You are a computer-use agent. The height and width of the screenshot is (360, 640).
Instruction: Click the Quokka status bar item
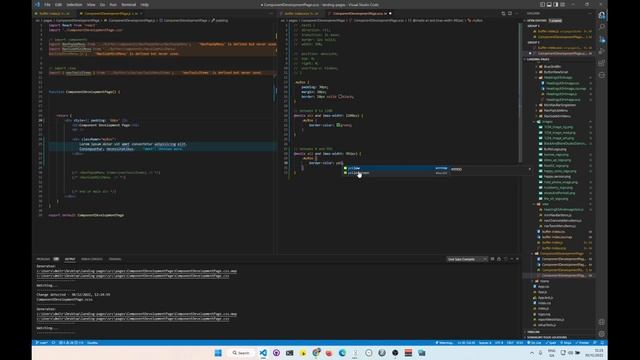coord(92,343)
